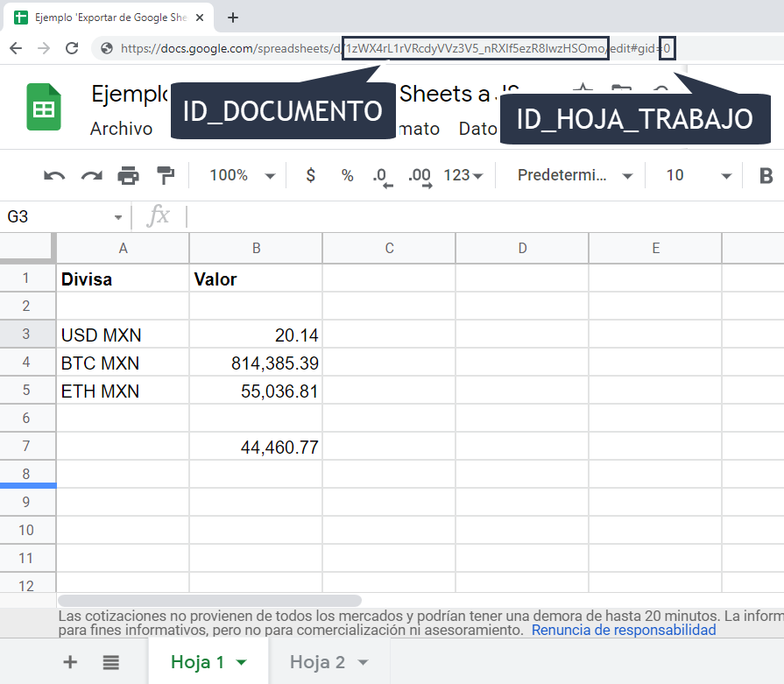Open the Hoja 1 tab dropdown arrow

242,662
